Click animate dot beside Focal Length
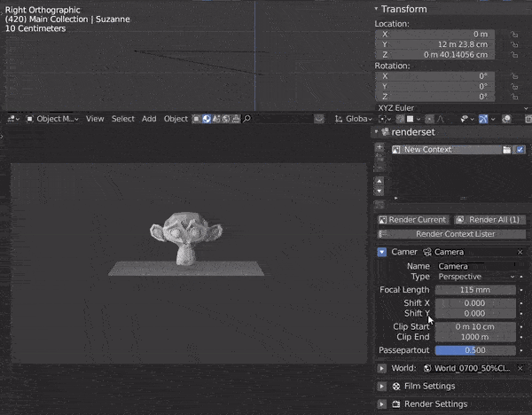 tap(521, 290)
